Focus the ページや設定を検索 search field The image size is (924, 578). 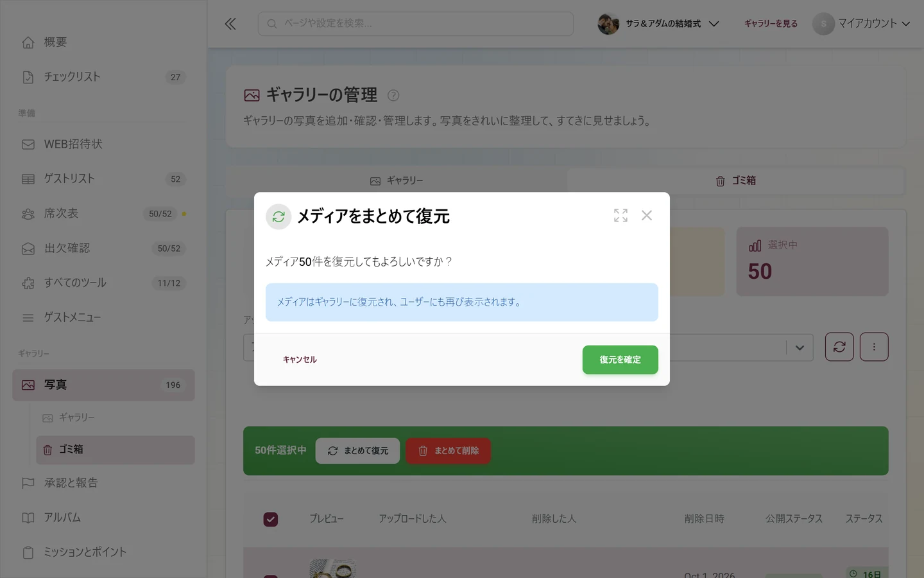[416, 24]
